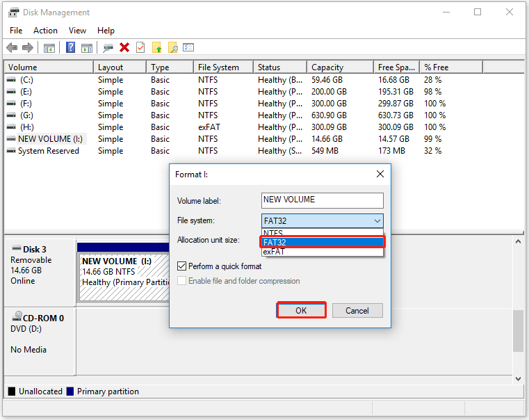The height and width of the screenshot is (420, 529).
Task: Click the black Unallocated legend swatch
Action: [12, 391]
